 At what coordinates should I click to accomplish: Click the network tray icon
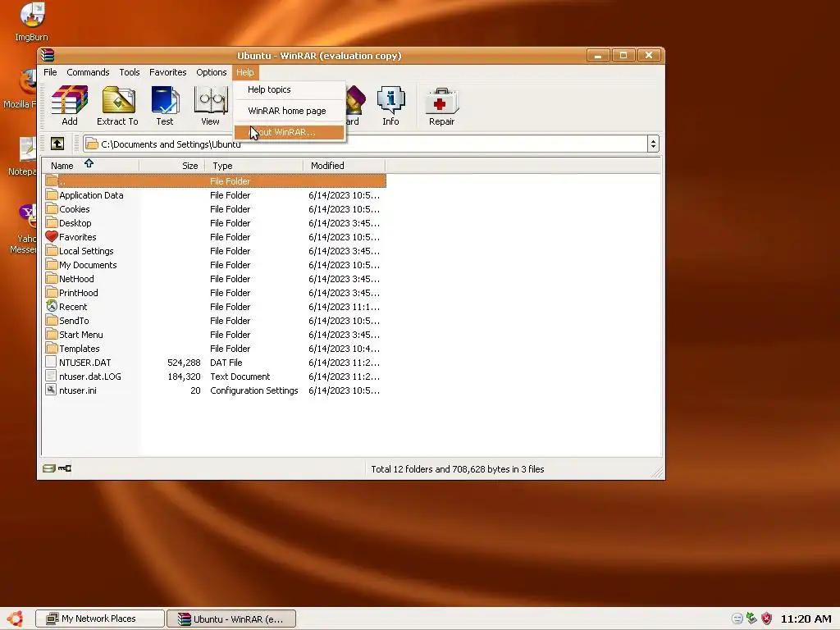[x=751, y=619]
